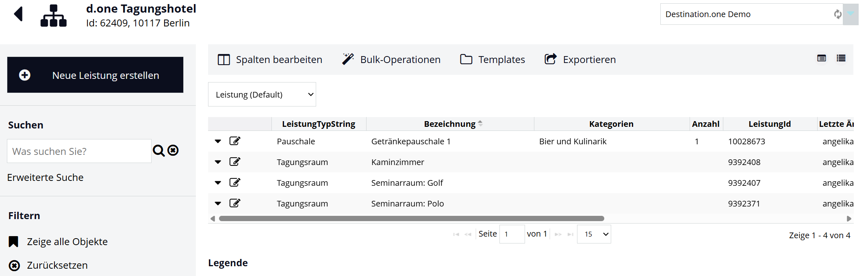Viewport: 868px width, 276px height.
Task: Click the plus icon on Neue Leistung erstellen
Action: (x=25, y=75)
